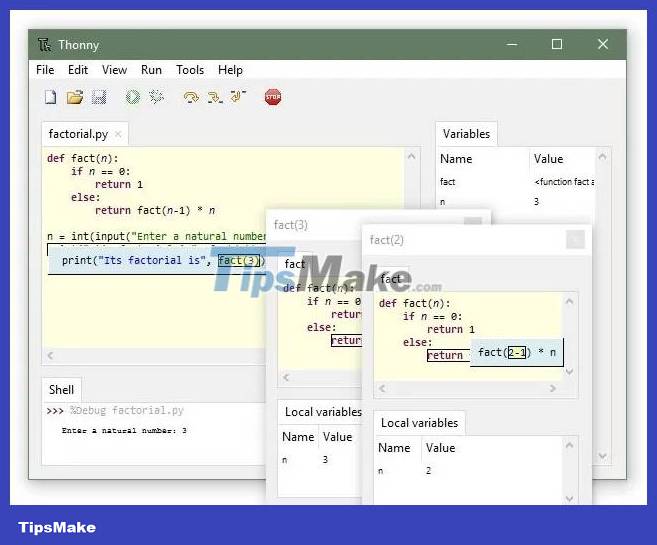Image resolution: width=657 pixels, height=545 pixels.
Task: Select the Shell panel tab
Action: (61, 390)
